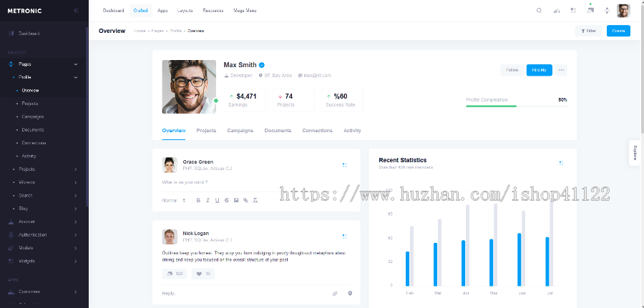
Task: Expand the Modals menu in sidebar
Action: [44, 248]
